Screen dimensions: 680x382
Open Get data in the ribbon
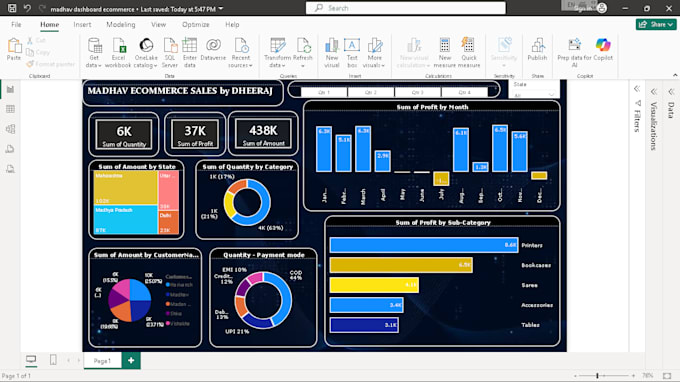click(x=94, y=52)
